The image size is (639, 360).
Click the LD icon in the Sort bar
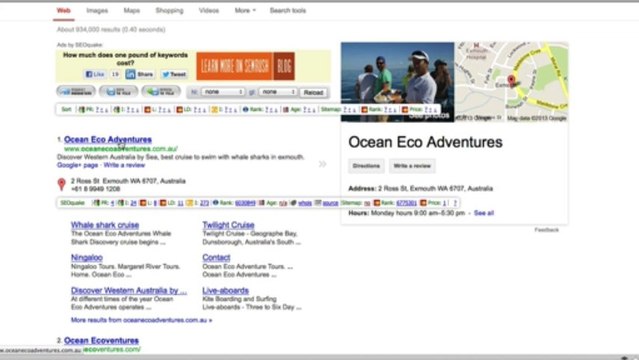tap(179, 109)
